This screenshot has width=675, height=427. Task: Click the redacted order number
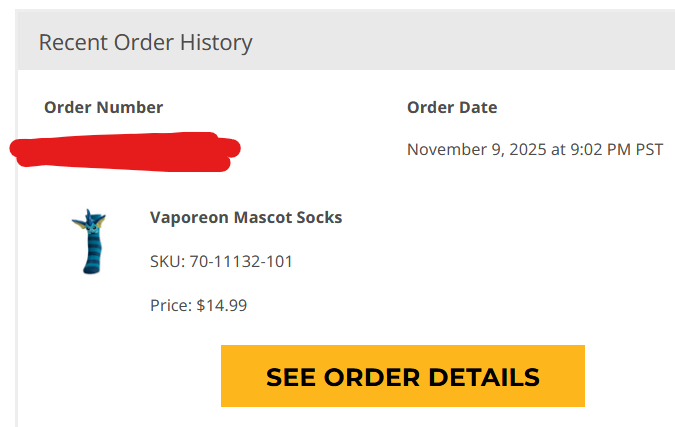click(x=125, y=150)
